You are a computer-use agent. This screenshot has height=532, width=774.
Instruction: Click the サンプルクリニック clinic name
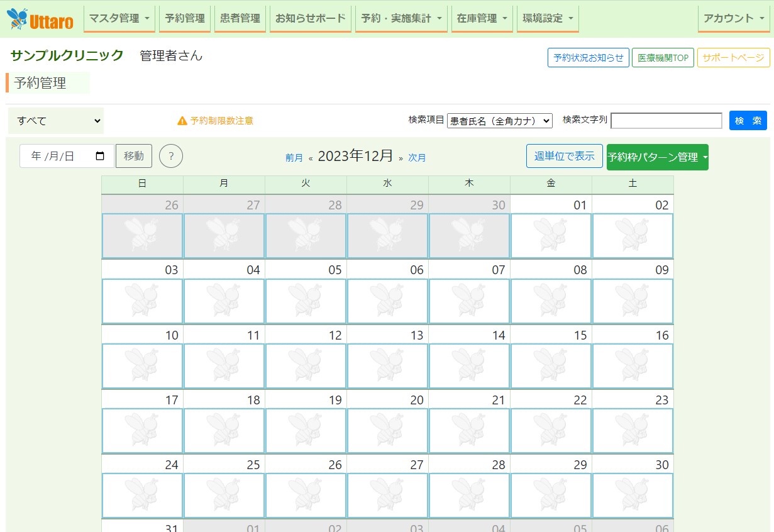tap(67, 55)
